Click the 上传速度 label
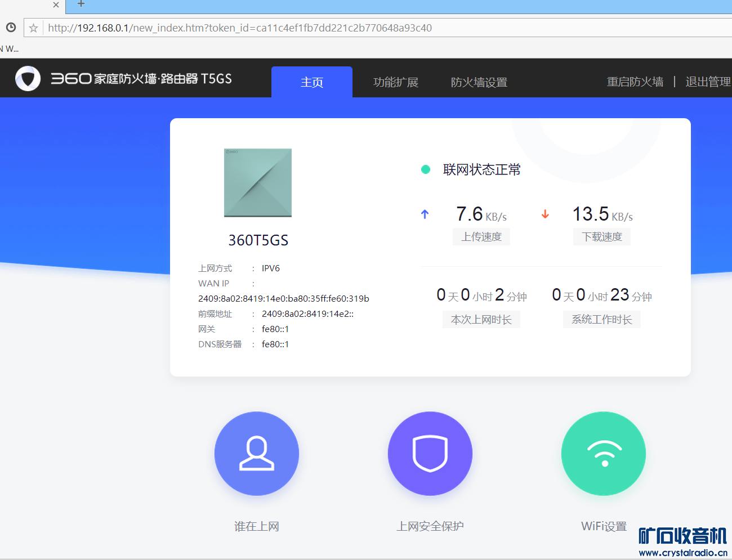732x560 pixels. tap(481, 237)
